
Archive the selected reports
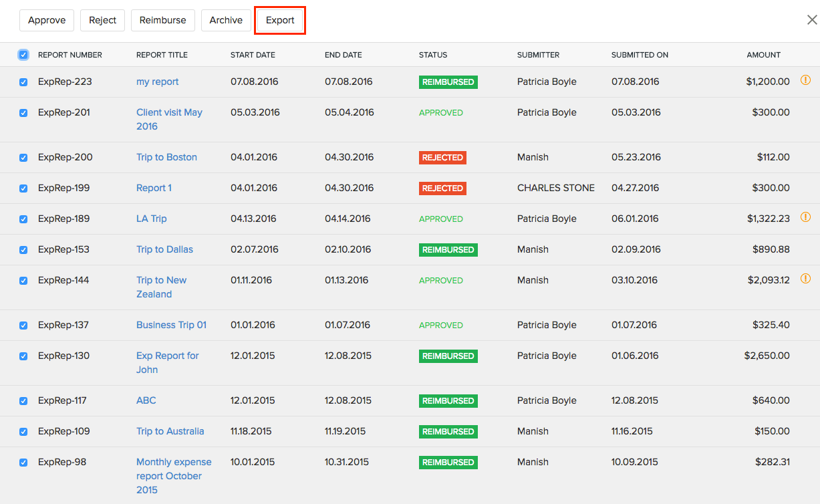pyautogui.click(x=226, y=20)
